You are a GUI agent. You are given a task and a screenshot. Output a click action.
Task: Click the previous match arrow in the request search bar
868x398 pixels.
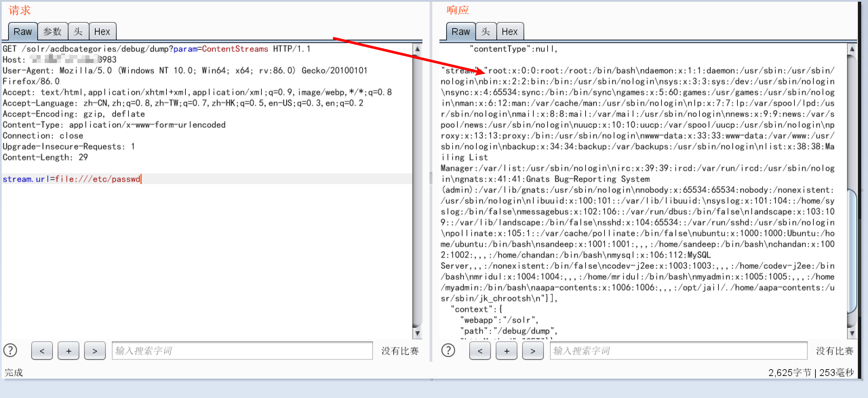[x=42, y=351]
